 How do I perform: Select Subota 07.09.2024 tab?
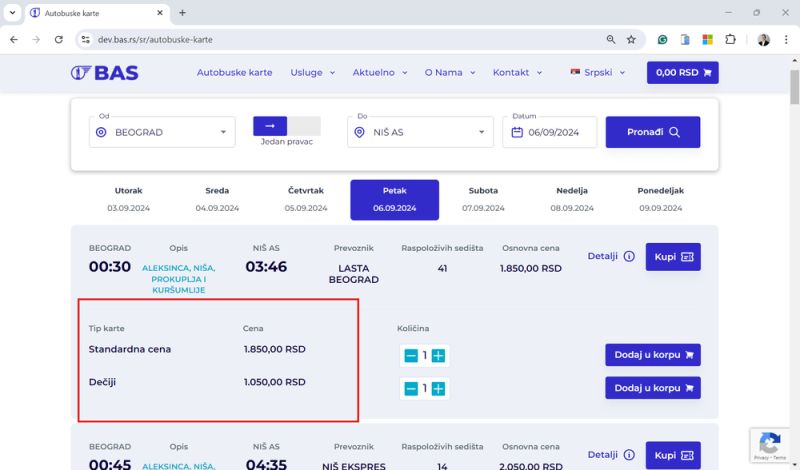click(483, 200)
